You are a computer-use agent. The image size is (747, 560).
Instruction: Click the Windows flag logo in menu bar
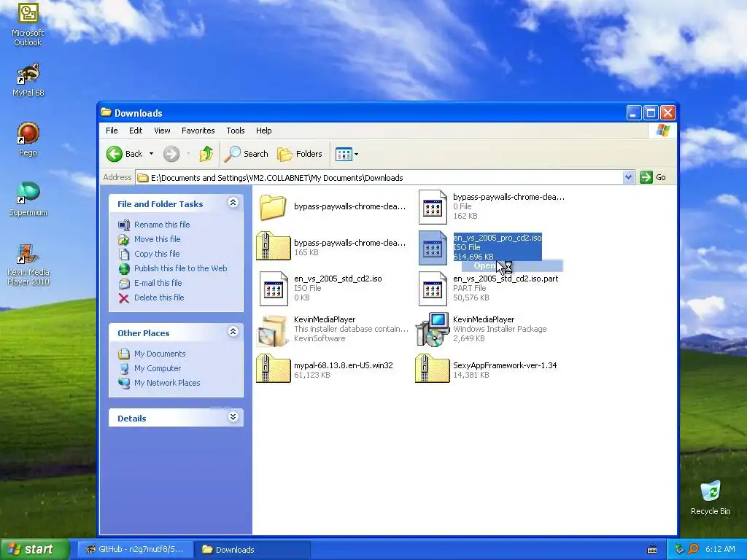662,131
